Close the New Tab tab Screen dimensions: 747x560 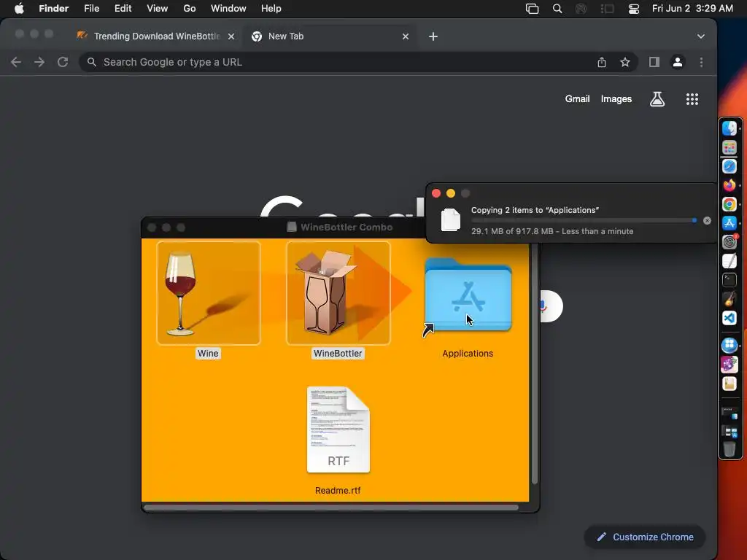406,36
